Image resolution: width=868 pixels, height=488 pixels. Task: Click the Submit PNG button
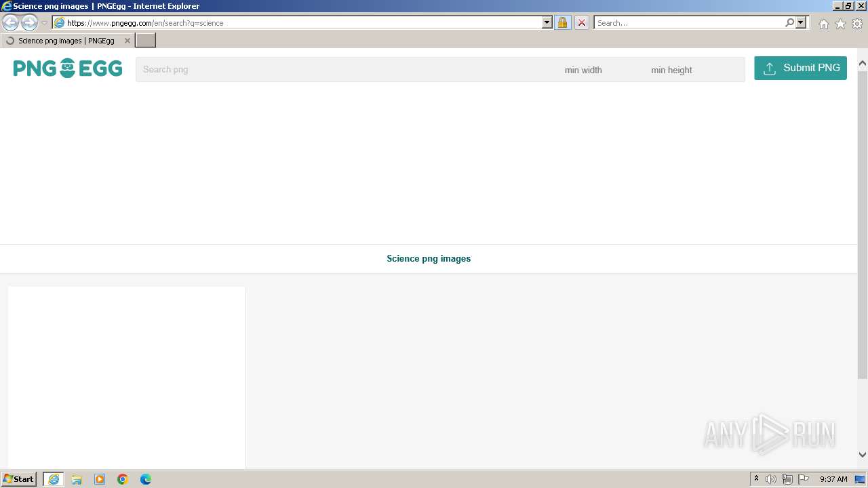coord(800,68)
